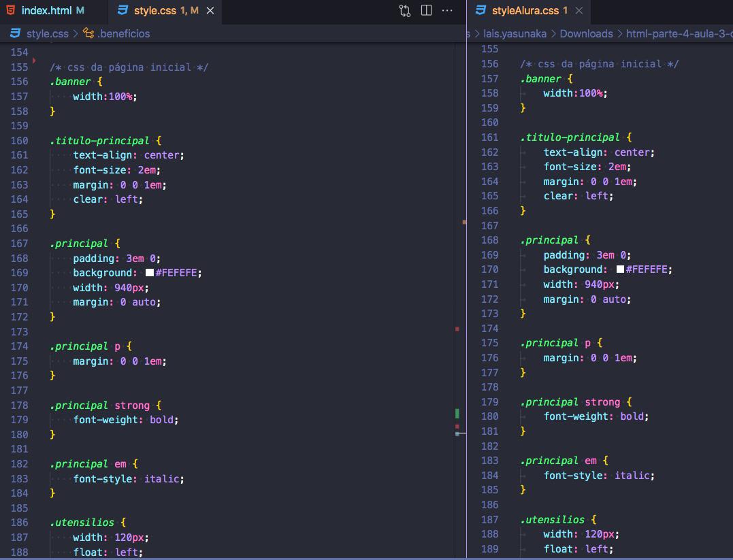The image size is (733, 560).
Task: Click the HTML5 icon on index.html tab
Action: click(x=10, y=10)
